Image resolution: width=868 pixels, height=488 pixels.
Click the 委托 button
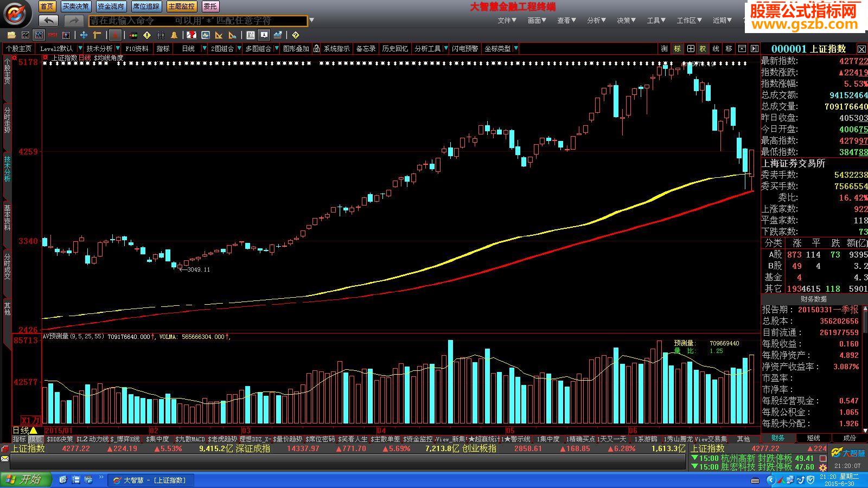210,7
